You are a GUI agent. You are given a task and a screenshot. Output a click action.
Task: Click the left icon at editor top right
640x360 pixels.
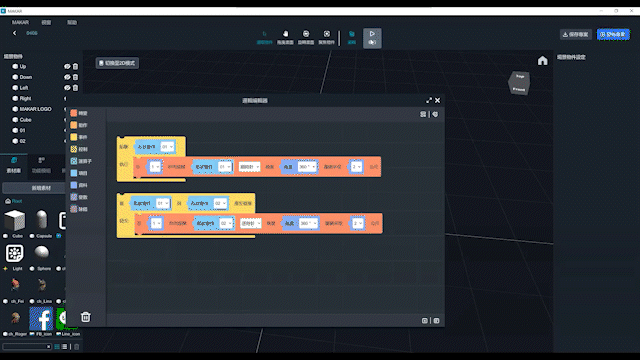coord(423,114)
